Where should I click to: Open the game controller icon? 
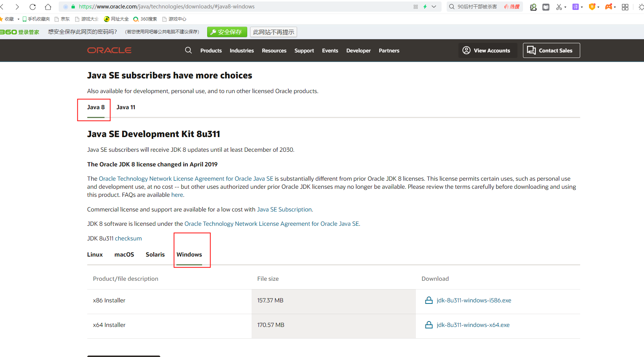coord(608,7)
